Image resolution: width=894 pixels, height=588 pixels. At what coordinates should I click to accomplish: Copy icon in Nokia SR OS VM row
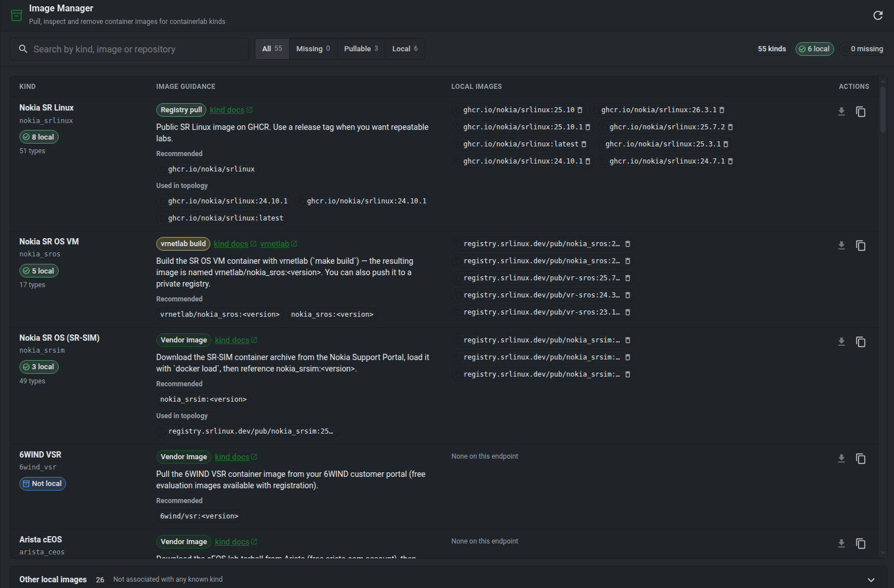click(x=861, y=246)
